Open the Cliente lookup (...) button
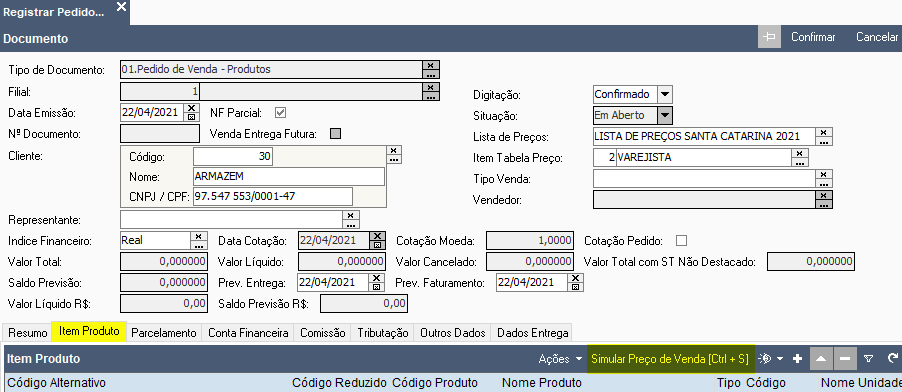Image resolution: width=902 pixels, height=392 pixels. pyautogui.click(x=393, y=158)
